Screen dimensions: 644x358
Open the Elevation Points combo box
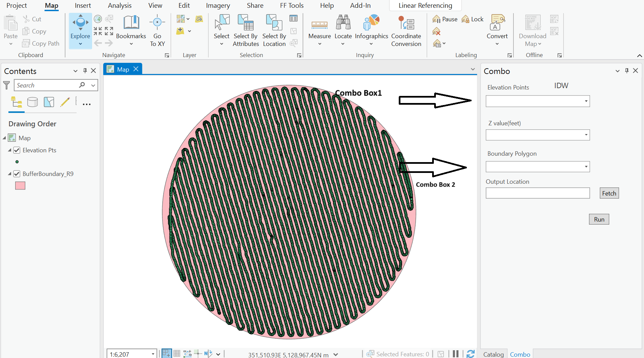[x=538, y=101]
